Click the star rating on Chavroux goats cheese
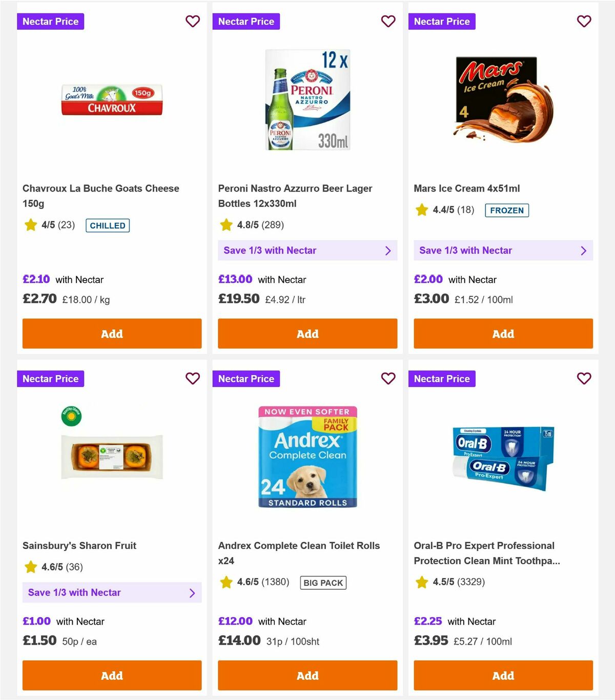 coord(31,225)
